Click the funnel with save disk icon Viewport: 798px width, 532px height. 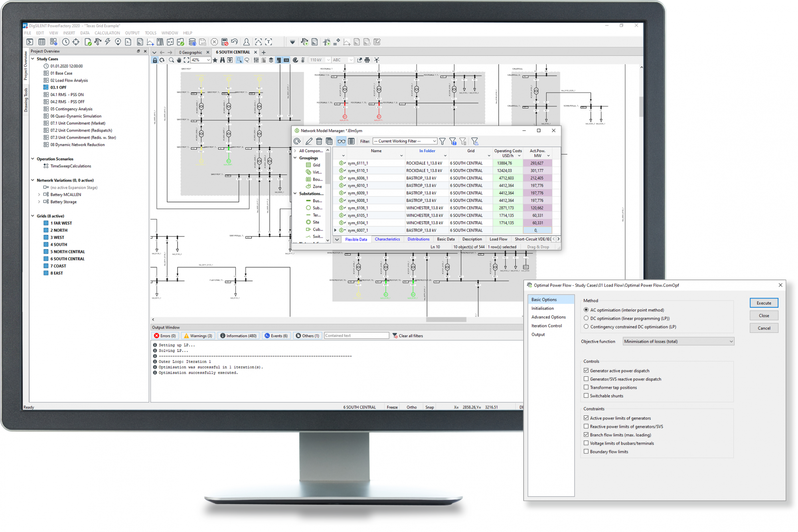(x=452, y=141)
